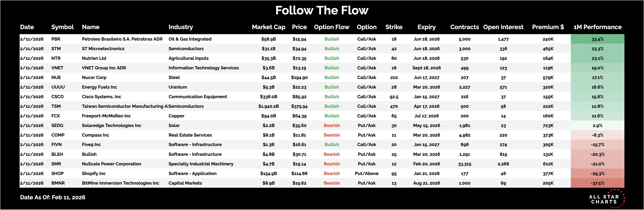Select the Jan 21, 2028 expiry cell
The image size is (644, 210).
(426, 173)
